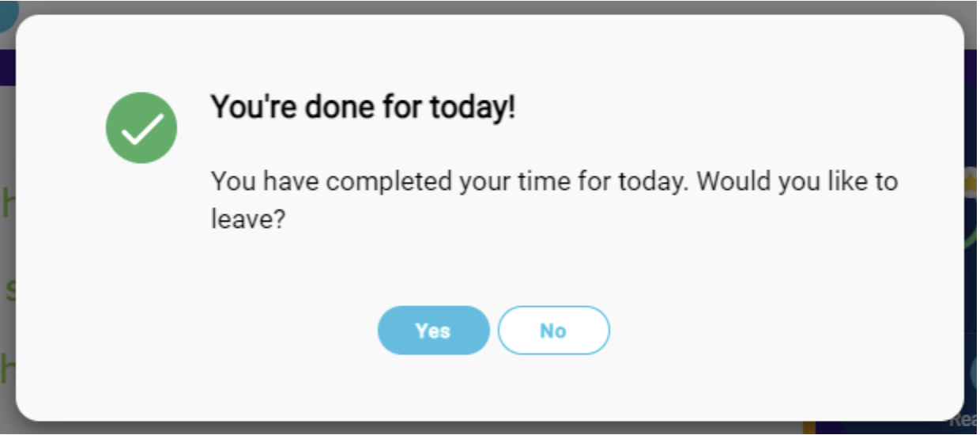Click the word "leave?" in the dialog text
The image size is (980, 435).
point(247,219)
